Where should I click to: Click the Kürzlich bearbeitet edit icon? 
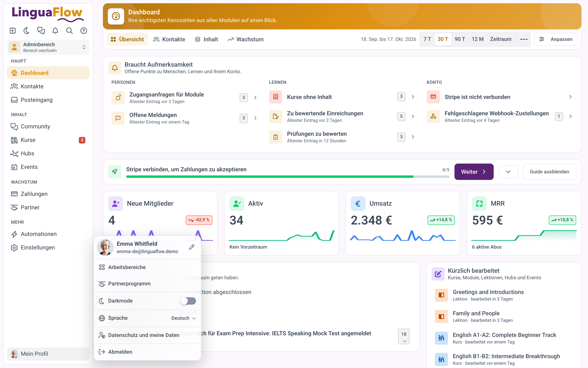coord(438,274)
